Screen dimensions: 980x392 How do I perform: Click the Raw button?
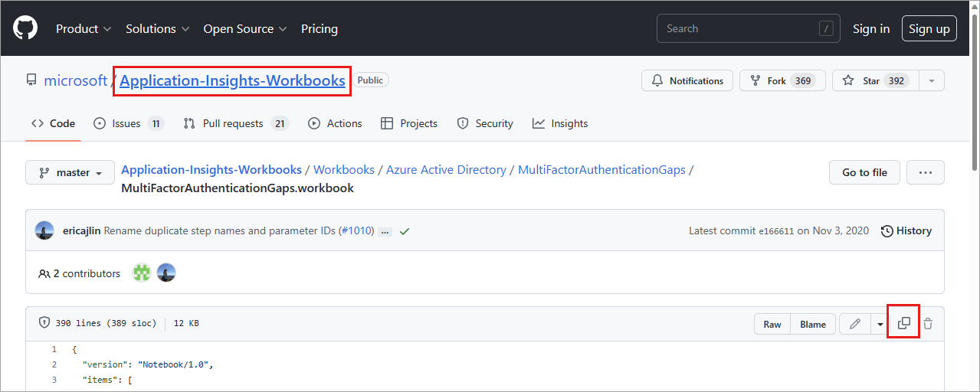click(x=772, y=324)
